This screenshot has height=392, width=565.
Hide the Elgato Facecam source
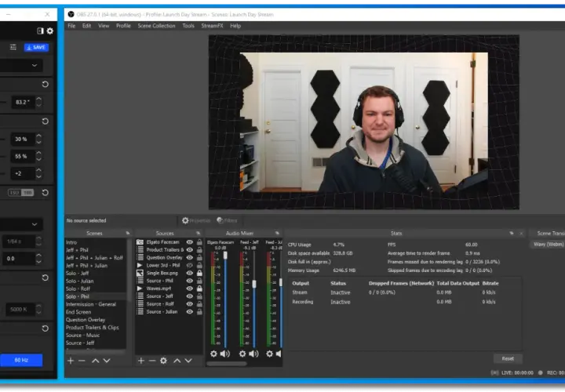click(190, 242)
